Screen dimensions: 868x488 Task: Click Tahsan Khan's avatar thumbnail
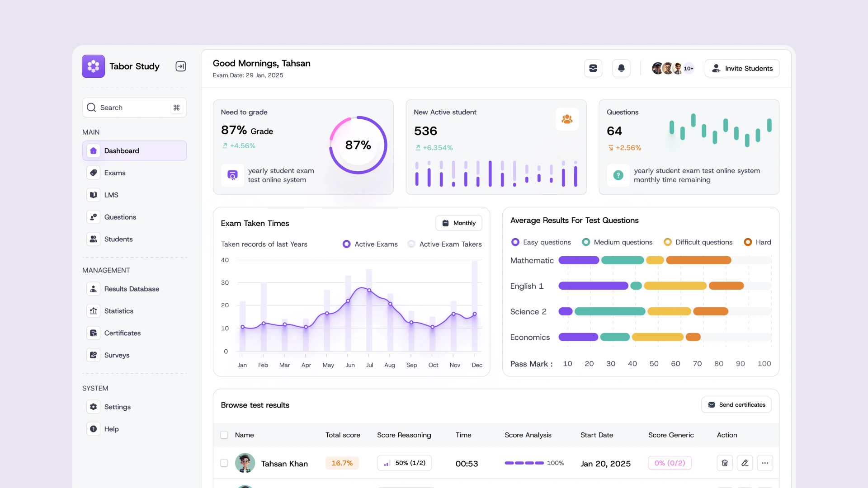(245, 463)
